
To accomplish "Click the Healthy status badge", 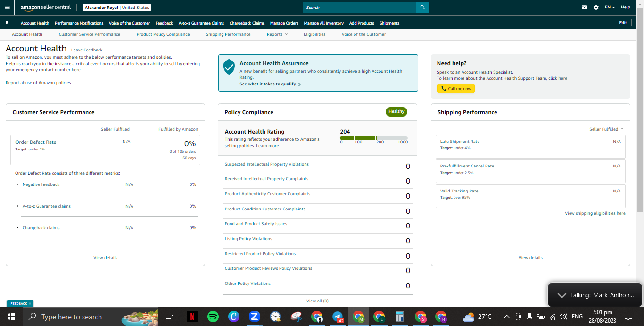I will click(396, 112).
